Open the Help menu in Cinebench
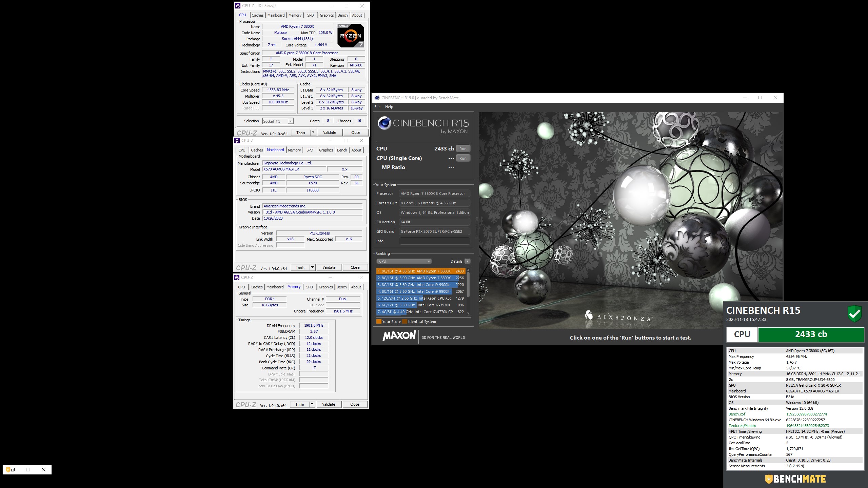Image resolution: width=868 pixels, height=488 pixels. point(389,107)
